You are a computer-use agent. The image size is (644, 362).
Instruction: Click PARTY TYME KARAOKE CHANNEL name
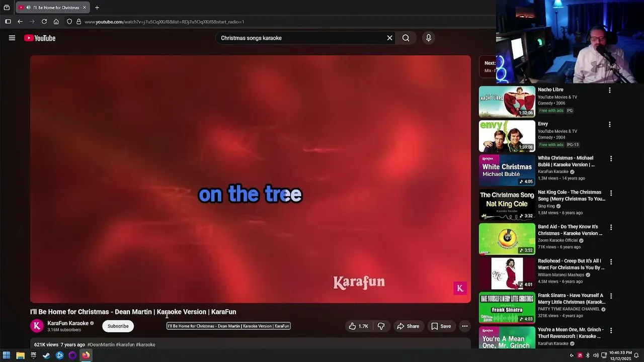point(569,309)
